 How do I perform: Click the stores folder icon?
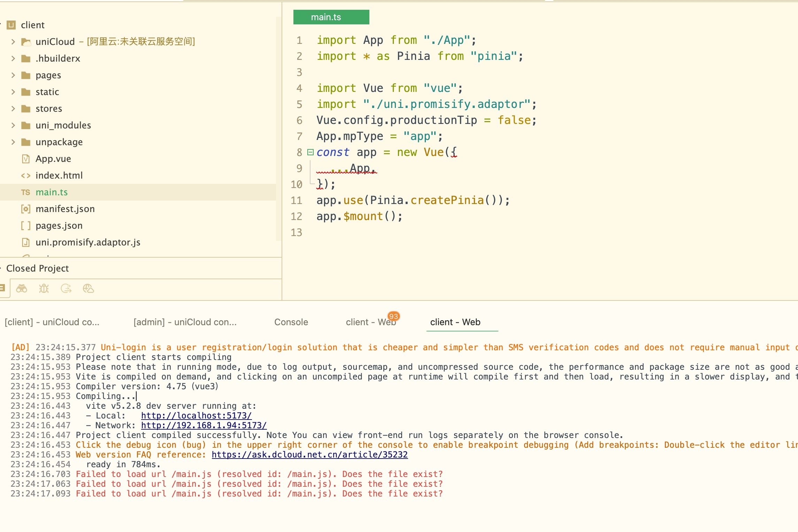tap(26, 109)
